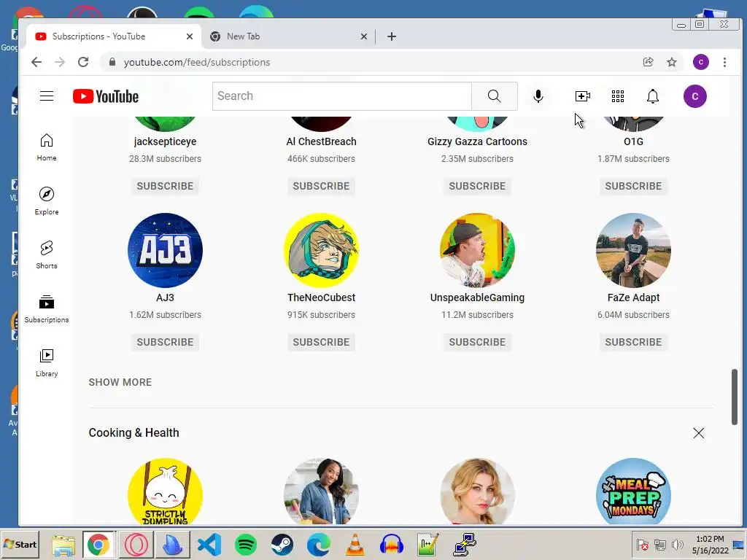Launch VLC from taskbar
747x560 pixels.
click(x=355, y=544)
